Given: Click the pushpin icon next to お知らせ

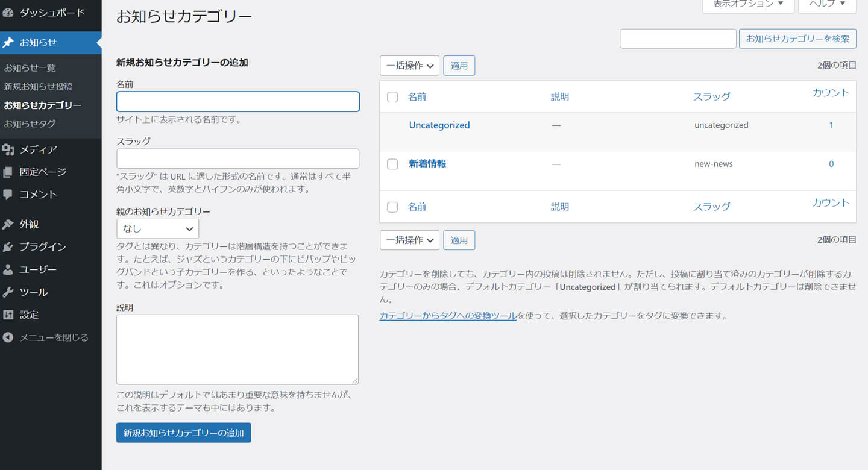Looking at the screenshot, I should click(x=8, y=42).
